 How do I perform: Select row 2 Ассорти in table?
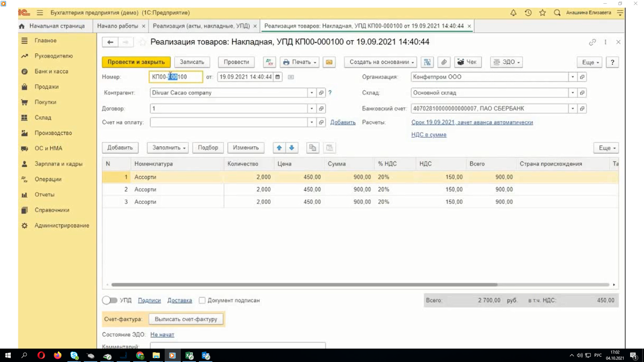360,189
